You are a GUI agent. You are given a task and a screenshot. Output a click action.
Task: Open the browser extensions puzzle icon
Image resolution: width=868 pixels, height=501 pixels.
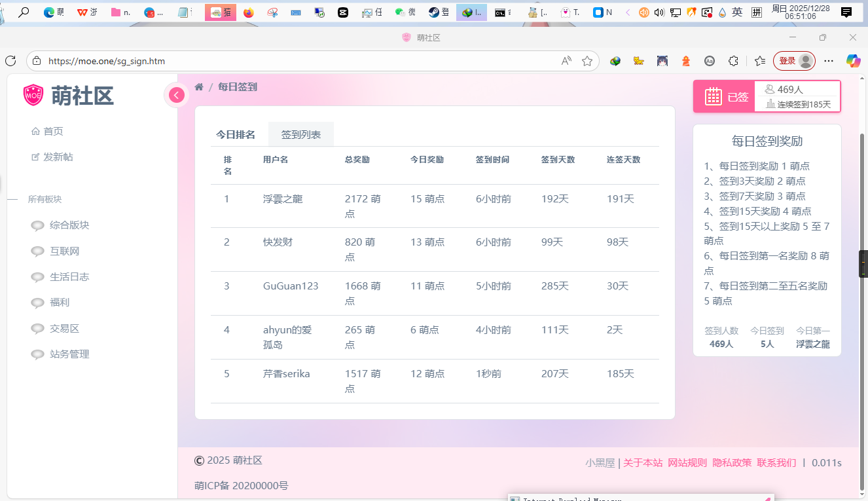(x=733, y=61)
